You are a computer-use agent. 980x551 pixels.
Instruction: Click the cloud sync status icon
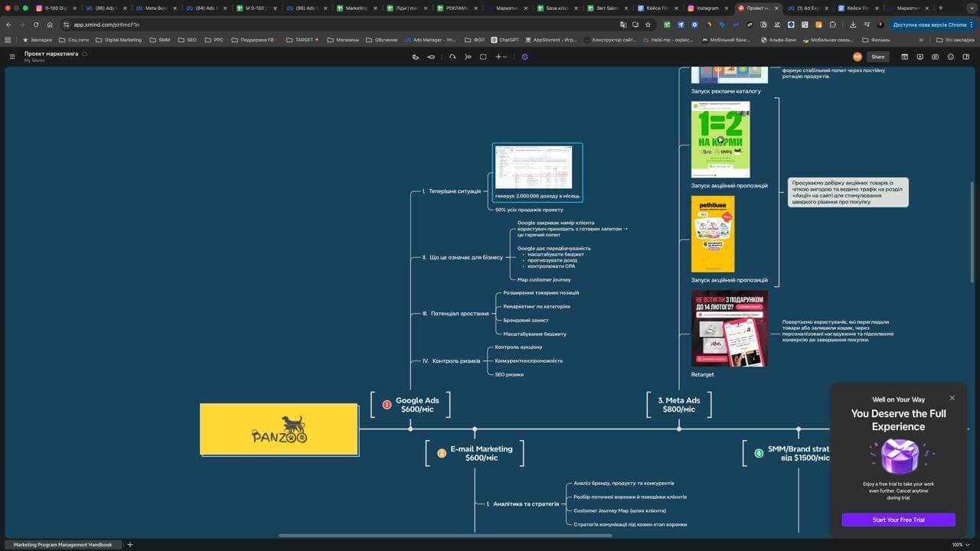coord(84,54)
